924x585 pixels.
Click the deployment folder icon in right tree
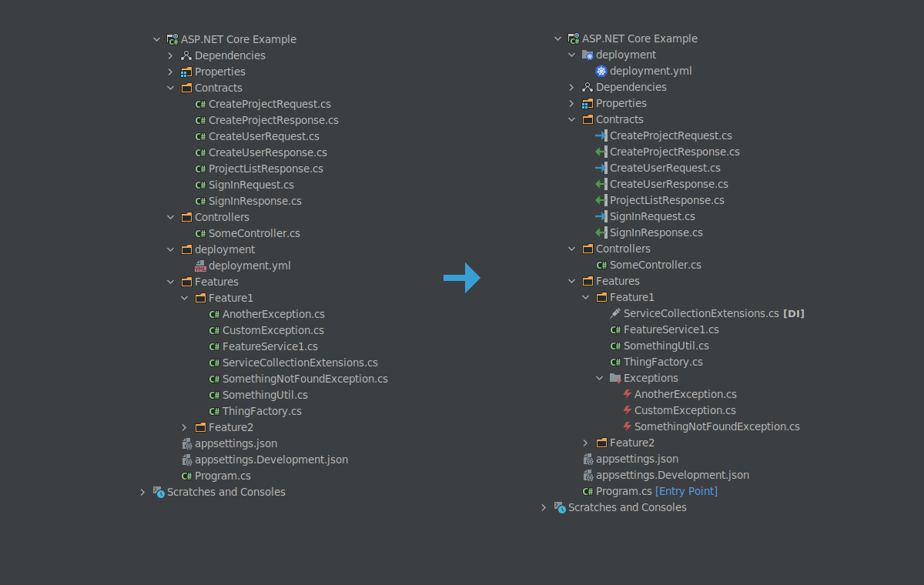click(x=588, y=55)
